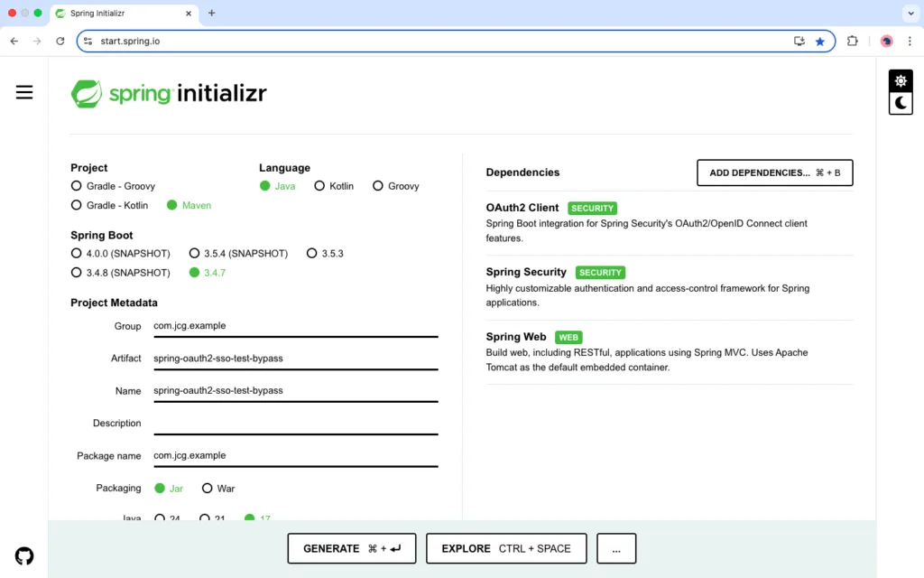Click the Package name input field

point(296,456)
